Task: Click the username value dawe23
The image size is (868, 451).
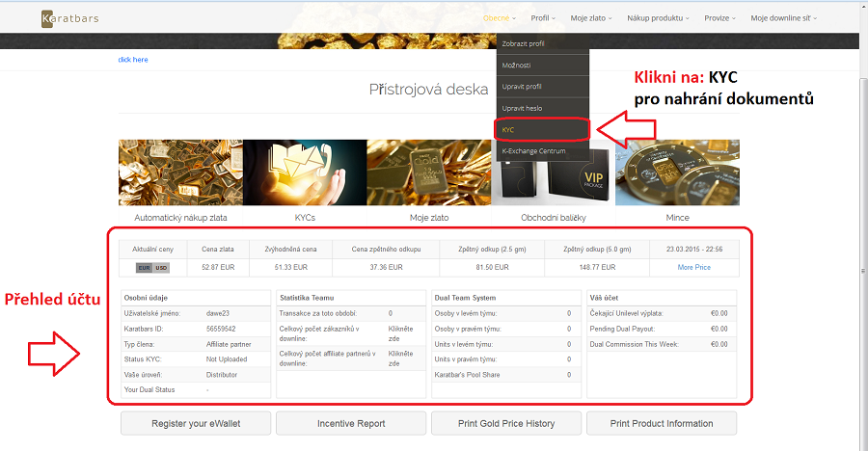Action: [x=218, y=313]
